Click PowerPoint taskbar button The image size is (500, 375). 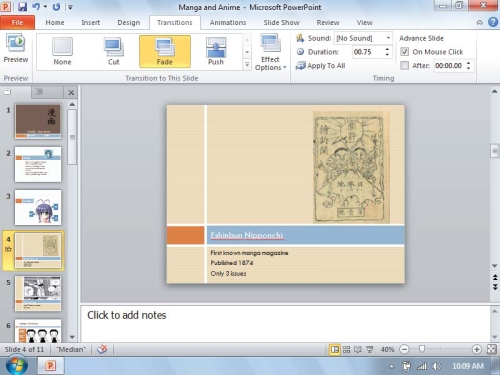50,366
